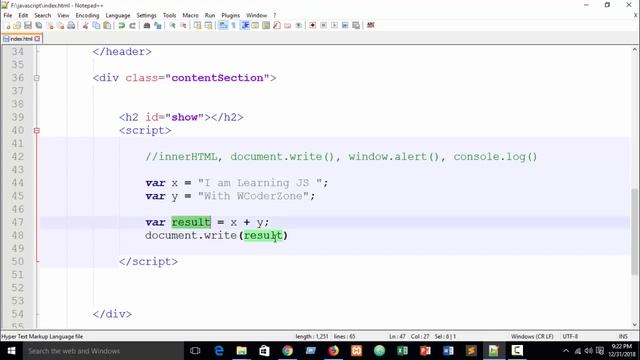Toggle Show Indent Guide icon
Image resolution: width=640 pixels, height=360 pixels.
(245, 25)
